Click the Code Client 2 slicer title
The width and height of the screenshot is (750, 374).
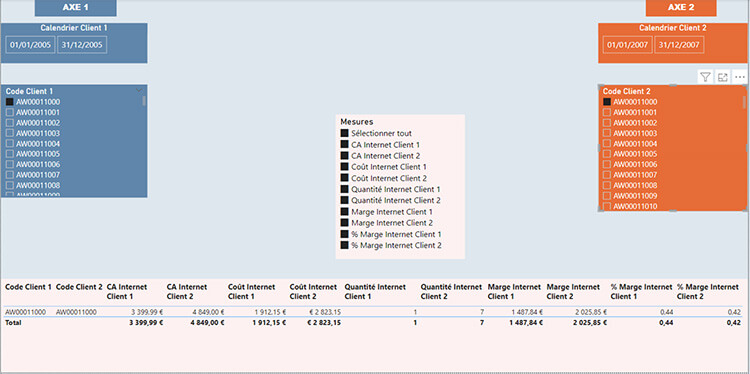pyautogui.click(x=626, y=91)
